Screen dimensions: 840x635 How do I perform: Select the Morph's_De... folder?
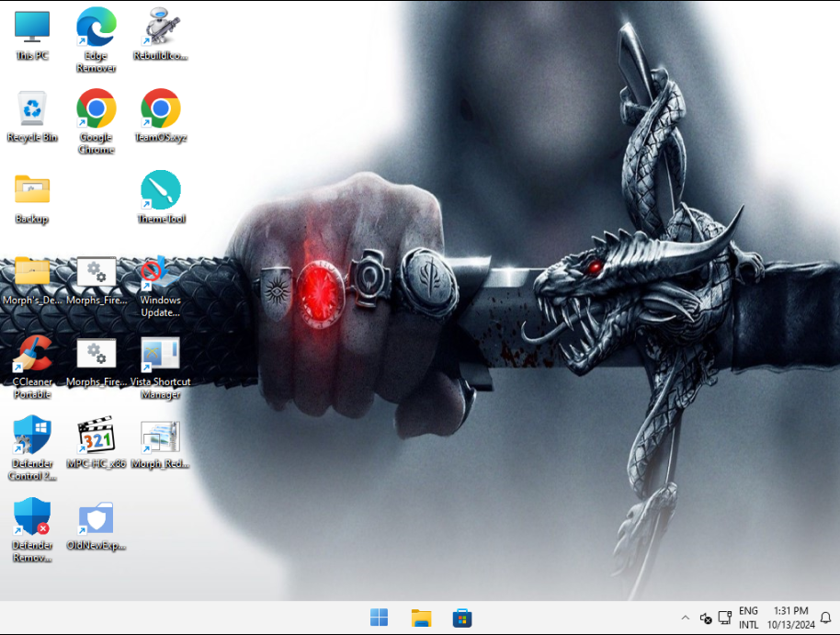[32, 280]
